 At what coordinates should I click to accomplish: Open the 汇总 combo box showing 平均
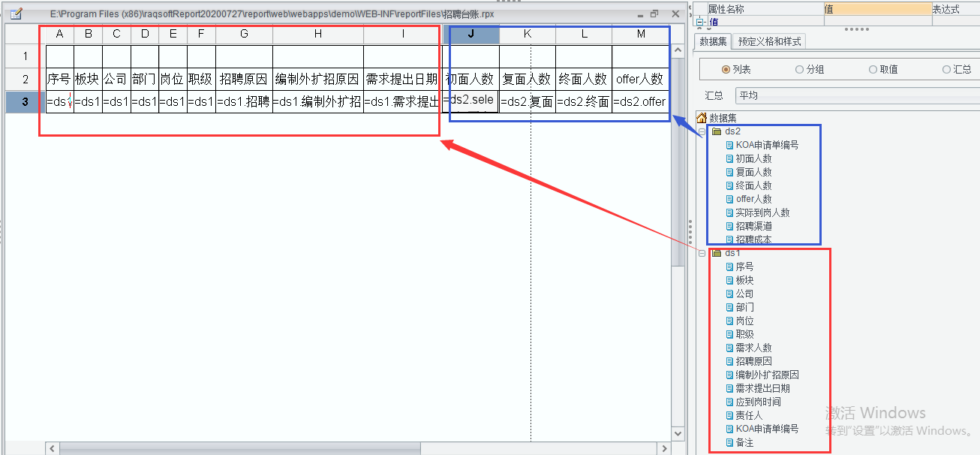click(x=857, y=95)
